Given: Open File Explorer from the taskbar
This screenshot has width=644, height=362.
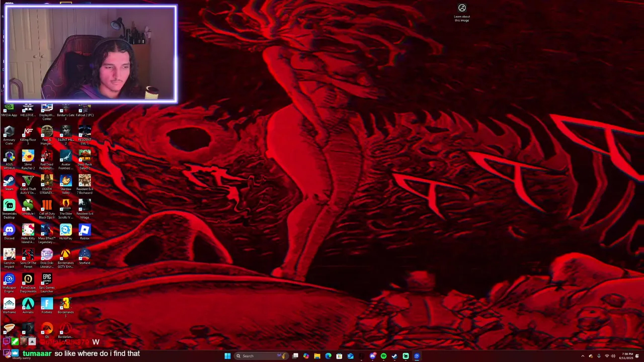Looking at the screenshot, I should tap(317, 356).
